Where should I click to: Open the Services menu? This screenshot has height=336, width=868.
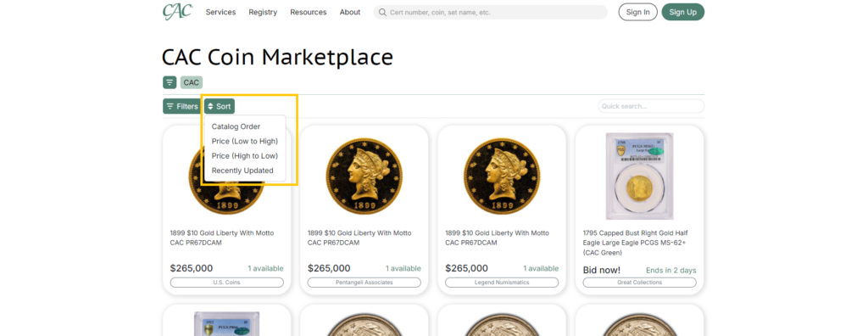[220, 12]
